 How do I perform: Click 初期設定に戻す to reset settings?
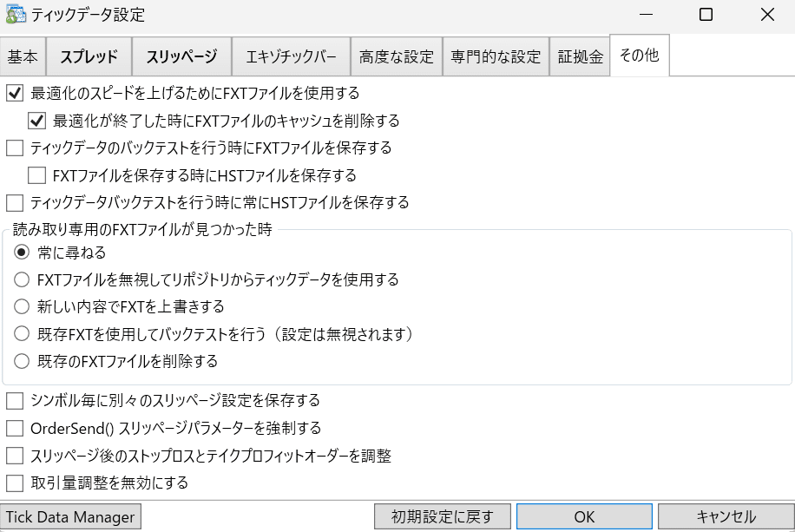[x=442, y=516]
